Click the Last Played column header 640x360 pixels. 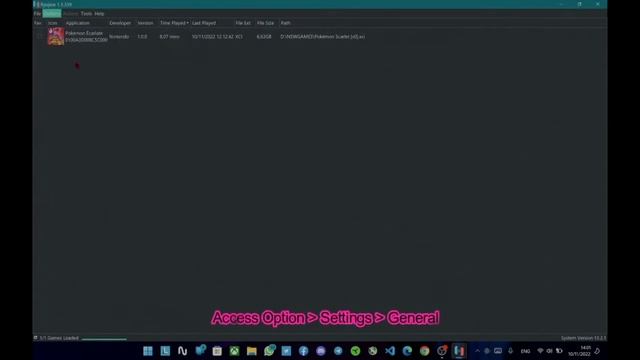204,23
